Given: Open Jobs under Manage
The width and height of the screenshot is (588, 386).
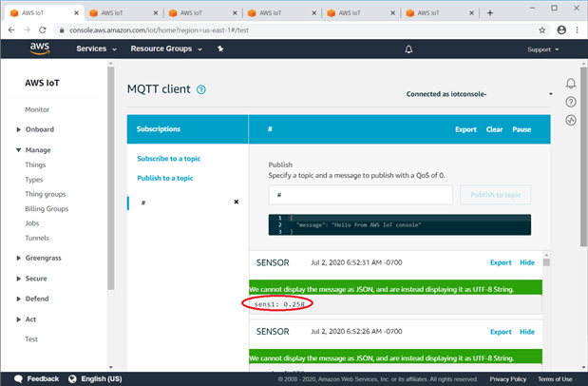Looking at the screenshot, I should tap(32, 223).
